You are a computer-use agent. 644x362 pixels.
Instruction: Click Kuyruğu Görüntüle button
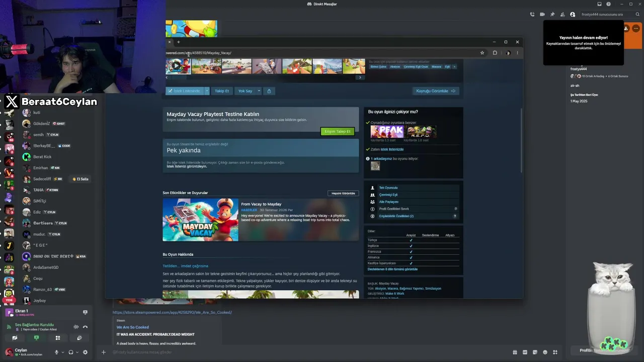click(436, 91)
